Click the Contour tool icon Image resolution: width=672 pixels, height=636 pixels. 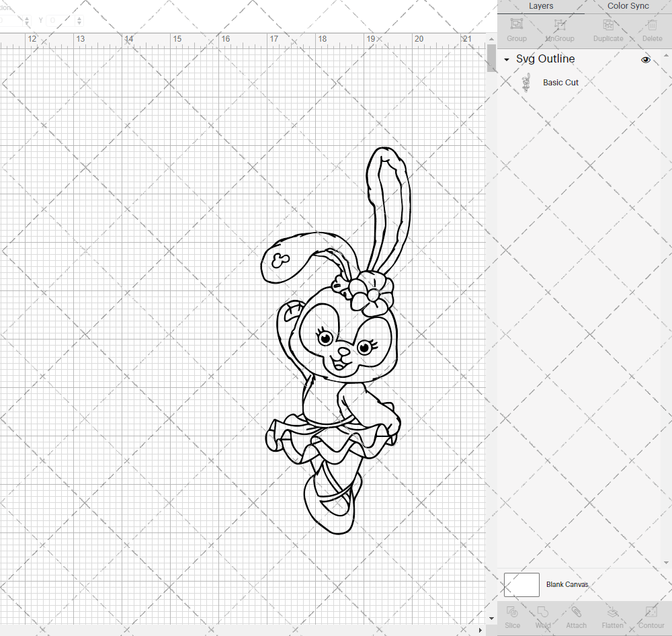pos(651,612)
